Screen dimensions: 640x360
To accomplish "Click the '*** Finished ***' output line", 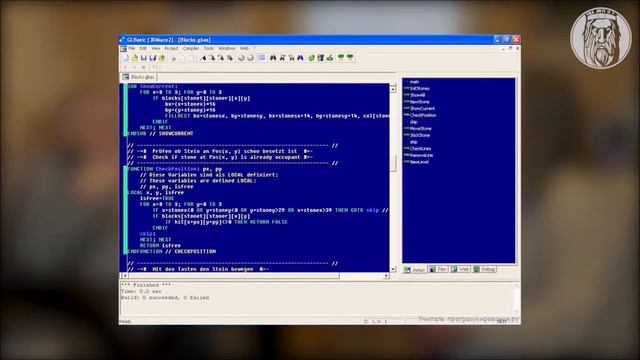I will tap(146, 285).
